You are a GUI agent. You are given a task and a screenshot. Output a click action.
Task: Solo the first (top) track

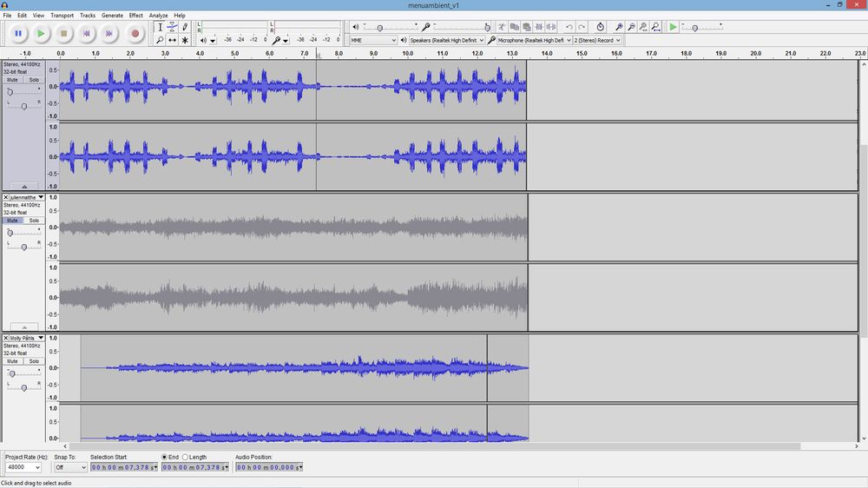pyautogui.click(x=34, y=80)
